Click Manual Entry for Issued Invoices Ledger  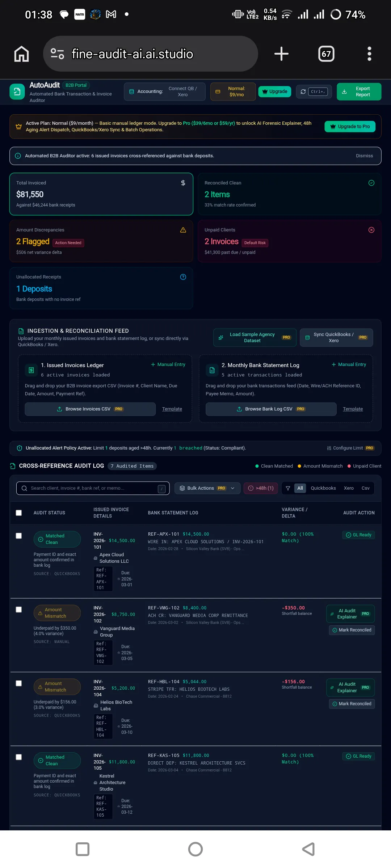[168, 365]
